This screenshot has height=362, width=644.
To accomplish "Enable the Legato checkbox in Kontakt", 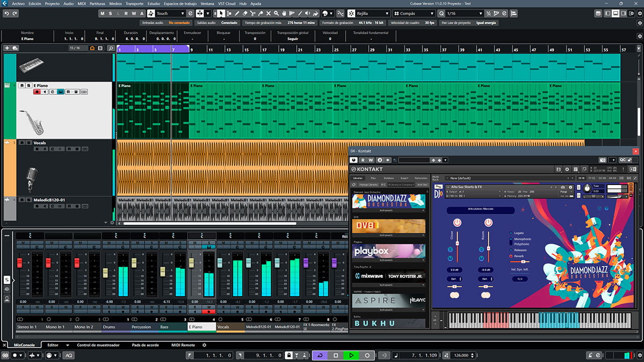I will 510,233.
